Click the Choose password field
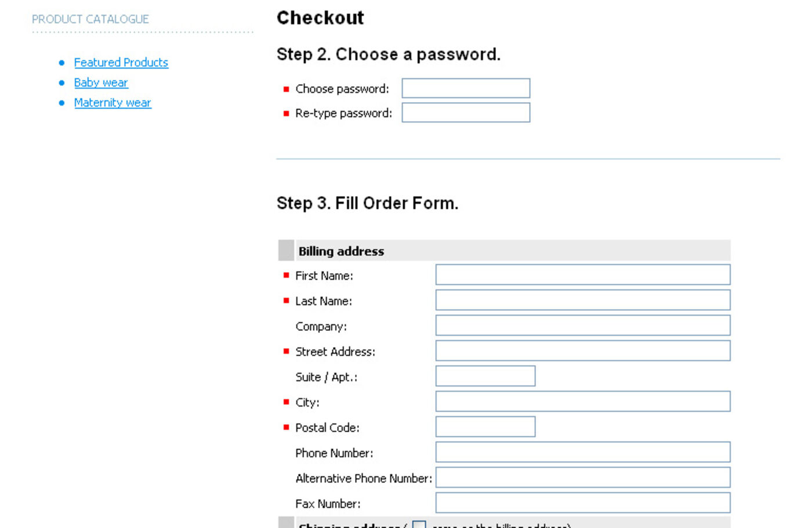Image resolution: width=812 pixels, height=528 pixels. coord(466,88)
